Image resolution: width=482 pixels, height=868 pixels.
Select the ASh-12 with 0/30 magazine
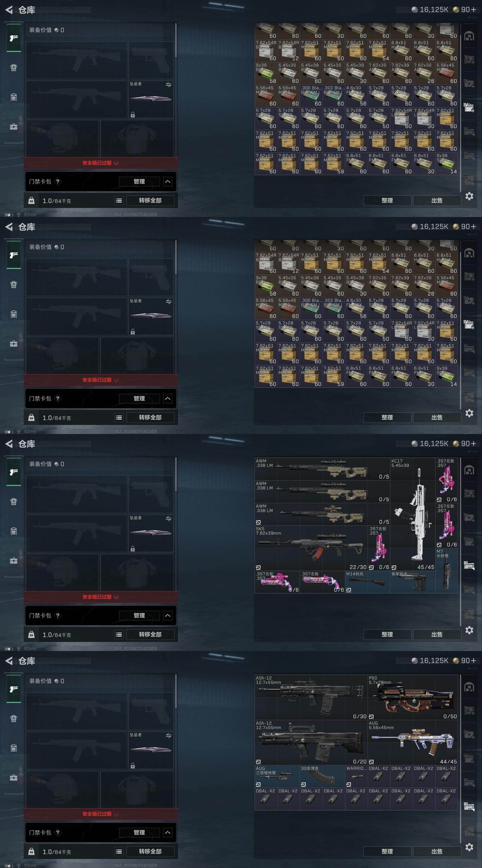(x=311, y=697)
